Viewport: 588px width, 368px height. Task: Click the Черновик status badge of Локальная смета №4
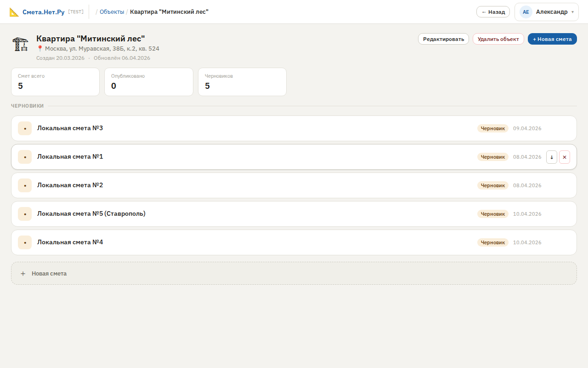click(x=492, y=242)
